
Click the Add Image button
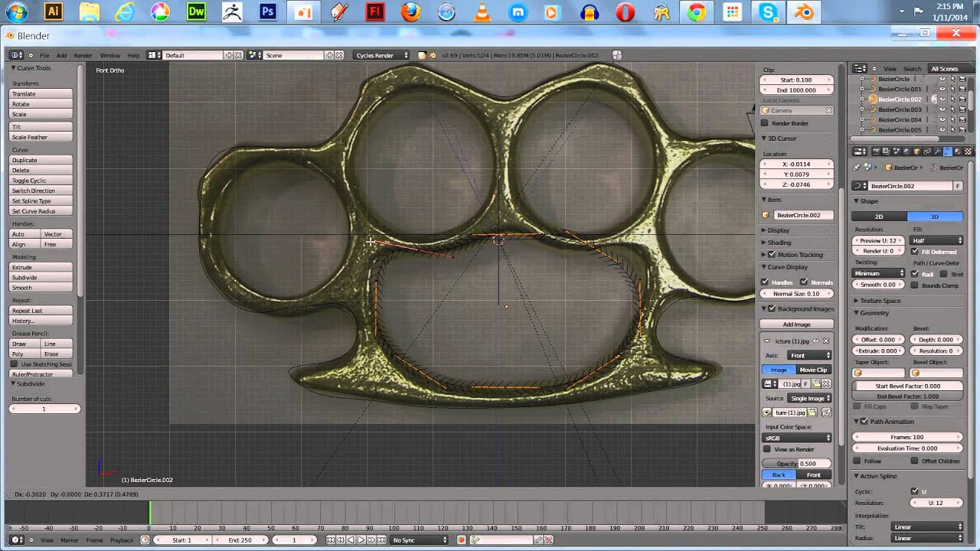point(797,324)
